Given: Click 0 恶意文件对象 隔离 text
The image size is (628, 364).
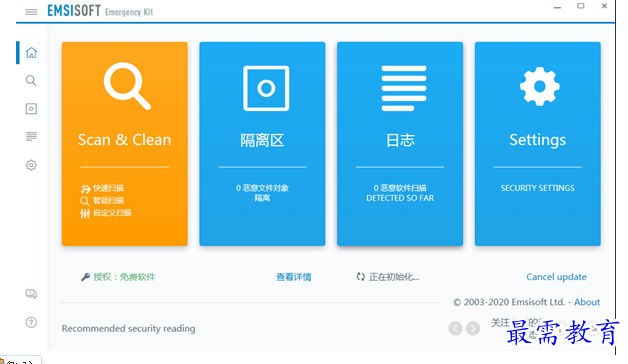Looking at the screenshot, I should click(x=262, y=193).
